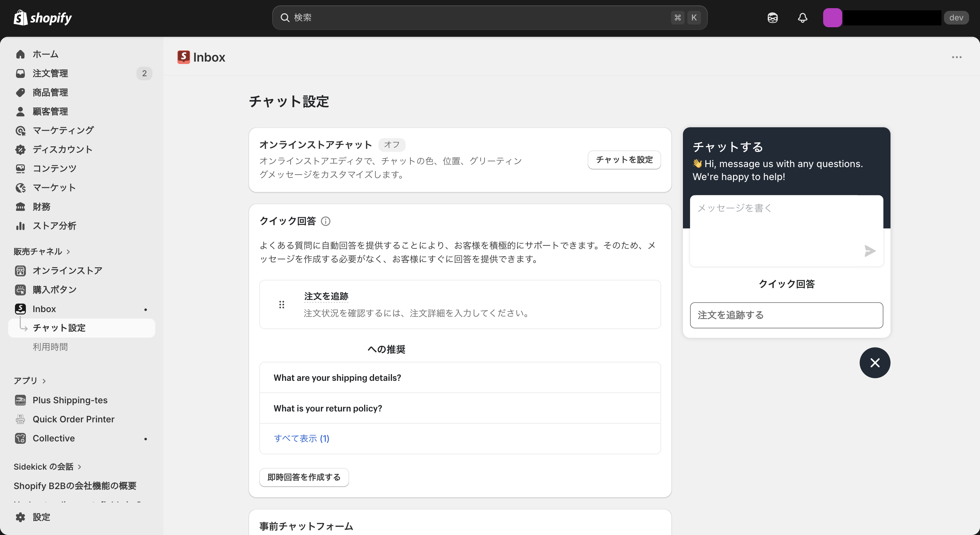Click the チャットを設定 button

point(623,160)
